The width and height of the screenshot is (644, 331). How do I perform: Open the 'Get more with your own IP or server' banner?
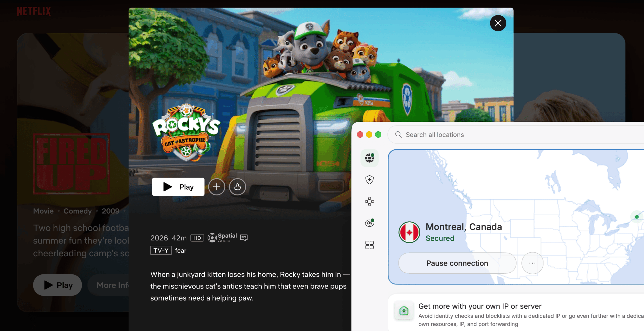[x=516, y=312]
